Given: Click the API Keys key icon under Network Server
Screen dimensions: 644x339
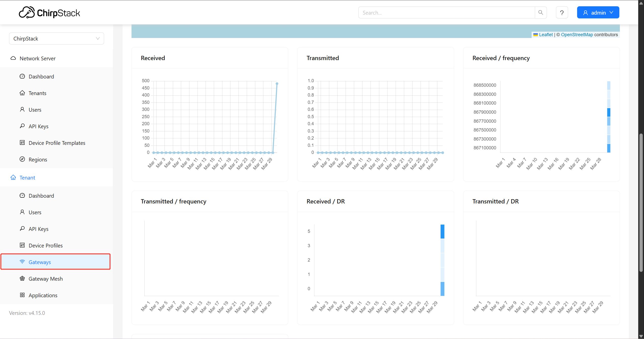Looking at the screenshot, I should pos(22,126).
